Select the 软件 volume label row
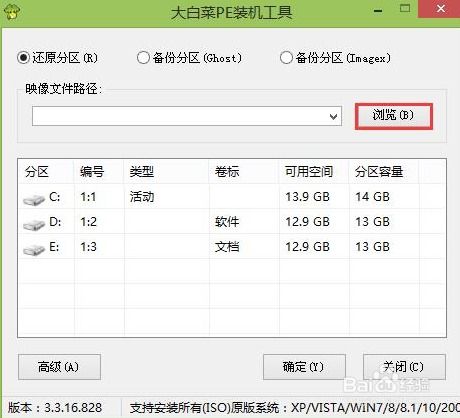Image resolution: width=460 pixels, height=418 pixels. [232, 222]
